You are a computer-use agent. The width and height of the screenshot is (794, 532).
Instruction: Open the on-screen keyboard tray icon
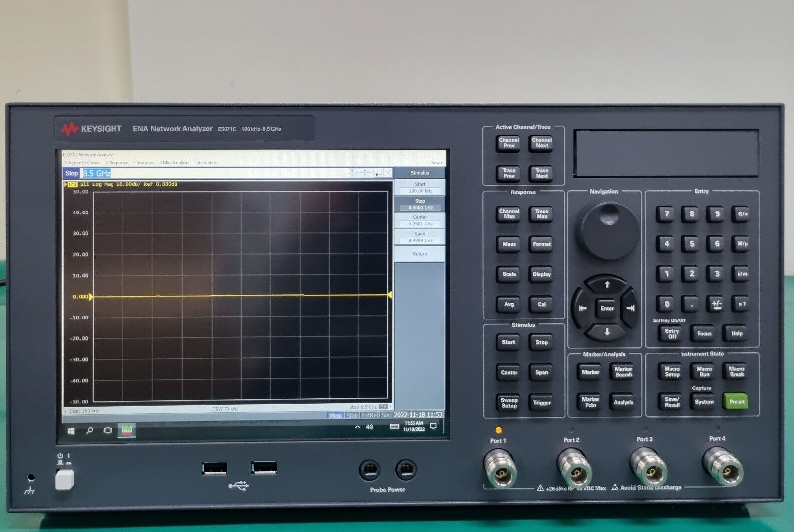[394, 426]
